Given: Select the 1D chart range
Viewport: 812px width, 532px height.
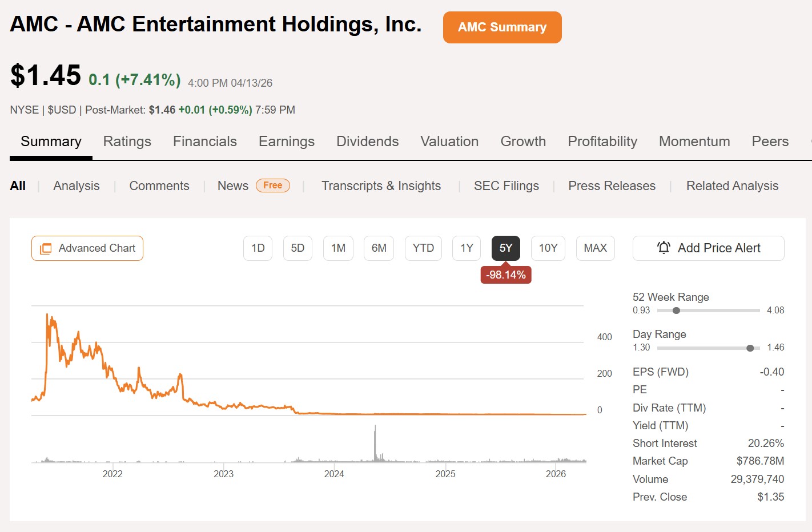Looking at the screenshot, I should 258,248.
